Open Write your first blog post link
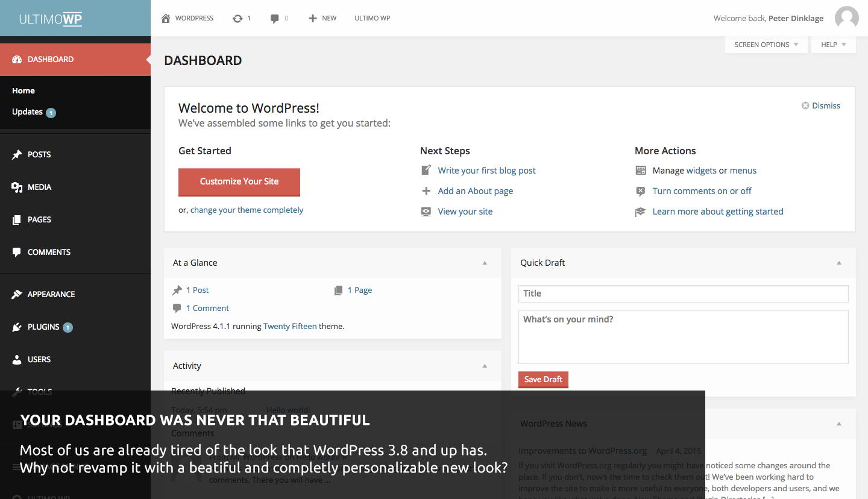The height and width of the screenshot is (499, 868). pyautogui.click(x=487, y=171)
